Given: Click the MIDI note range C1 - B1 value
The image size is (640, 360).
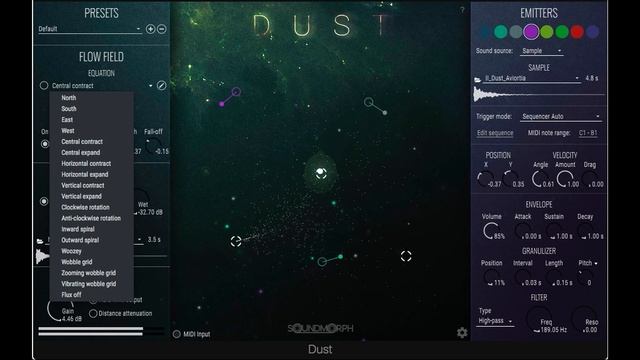Looking at the screenshot, I should tap(588, 133).
